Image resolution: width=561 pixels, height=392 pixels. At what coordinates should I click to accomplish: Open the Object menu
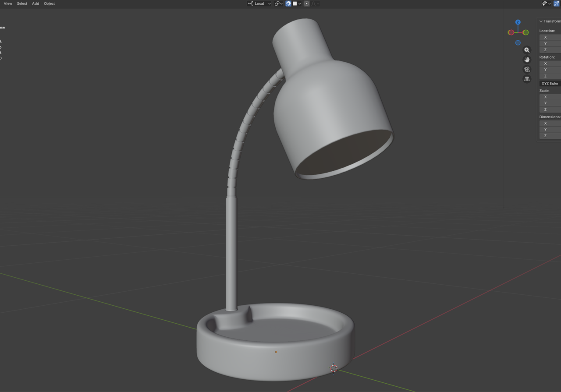point(49,4)
